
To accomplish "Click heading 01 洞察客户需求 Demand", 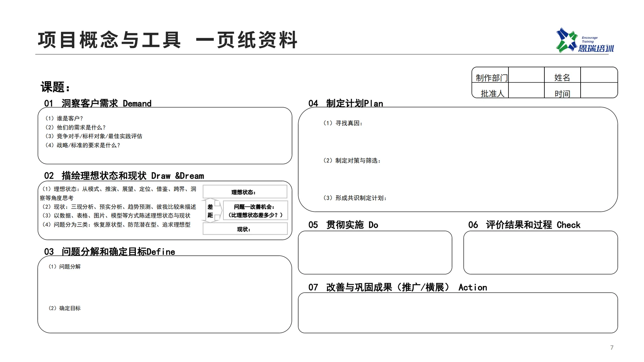I will click(98, 103).
